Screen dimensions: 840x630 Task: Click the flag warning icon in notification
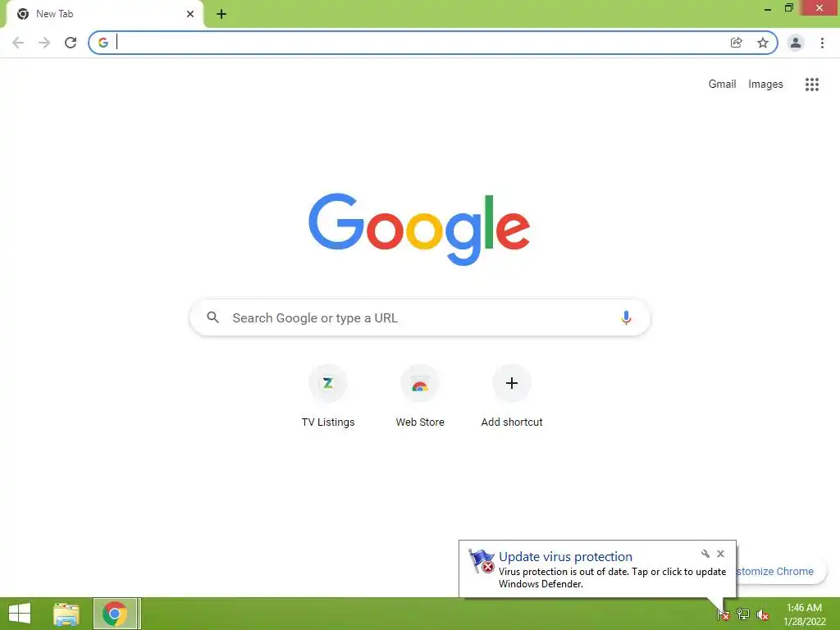pos(481,561)
